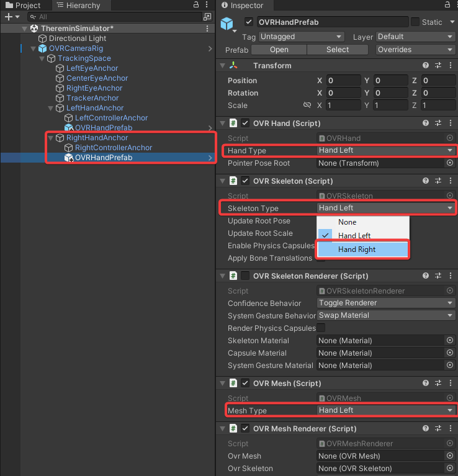The width and height of the screenshot is (458, 476).
Task: Collapse the Transform component foldout
Action: [x=222, y=65]
